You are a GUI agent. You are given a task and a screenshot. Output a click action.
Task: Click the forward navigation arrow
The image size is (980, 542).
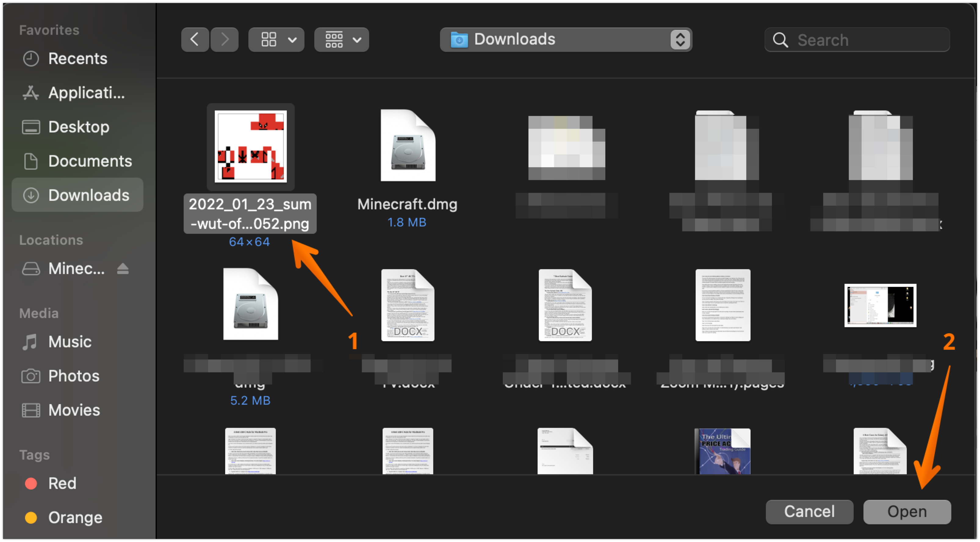225,40
